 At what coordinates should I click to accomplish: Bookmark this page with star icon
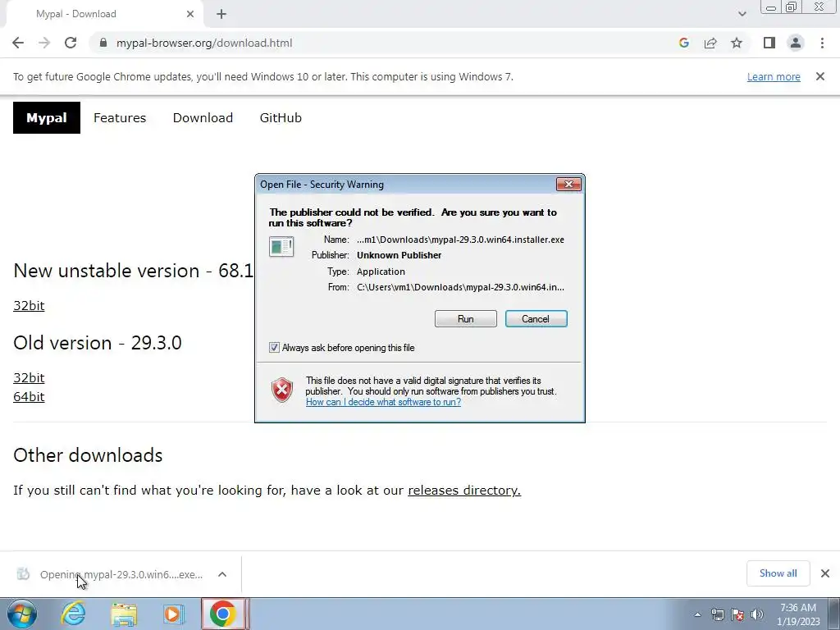(737, 43)
